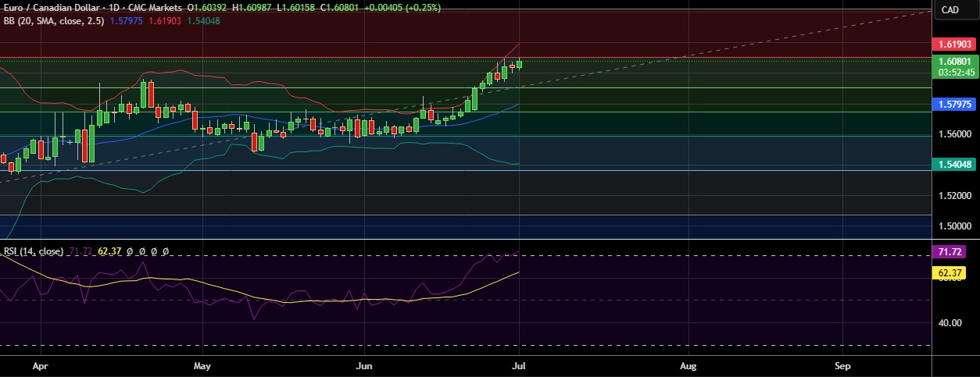This screenshot has height=377, width=980.
Task: Click the red 1.61903 price axis label
Action: [x=956, y=46]
